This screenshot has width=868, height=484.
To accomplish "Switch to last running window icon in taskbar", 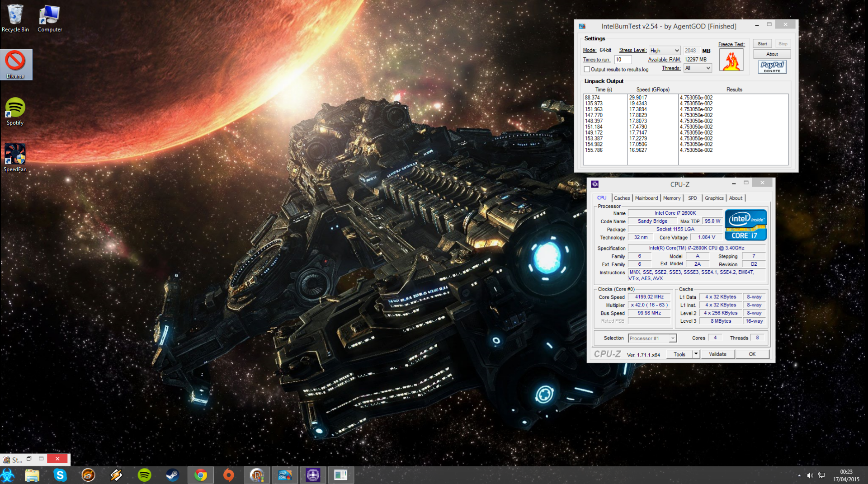I will coord(341,475).
